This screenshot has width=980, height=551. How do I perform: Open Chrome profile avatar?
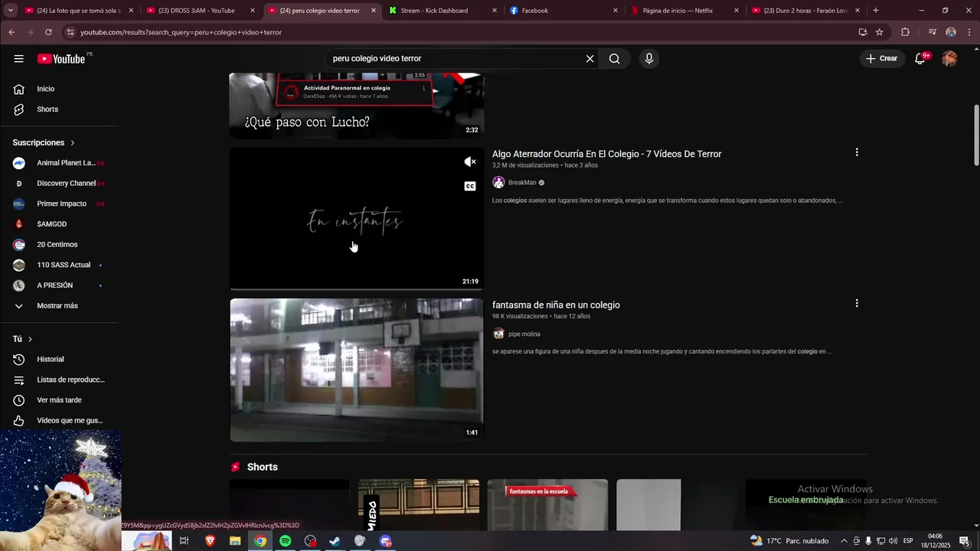pyautogui.click(x=951, y=32)
